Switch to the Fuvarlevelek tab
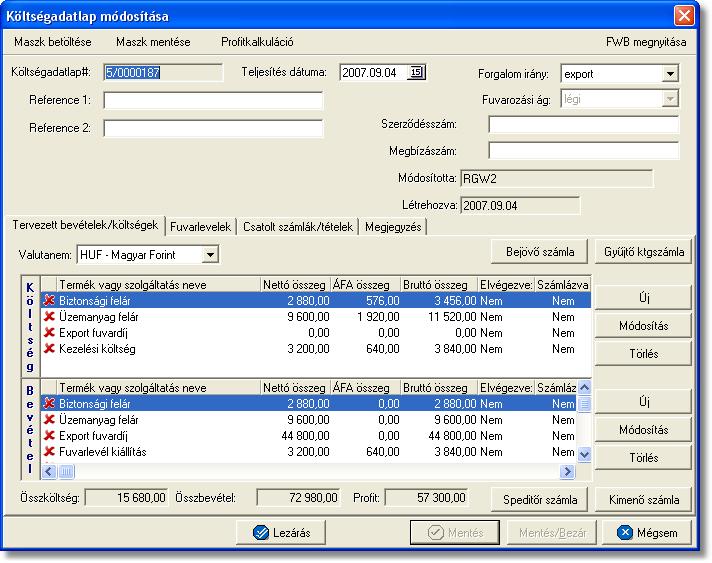Viewport: 712px width, 563px height. [200, 227]
